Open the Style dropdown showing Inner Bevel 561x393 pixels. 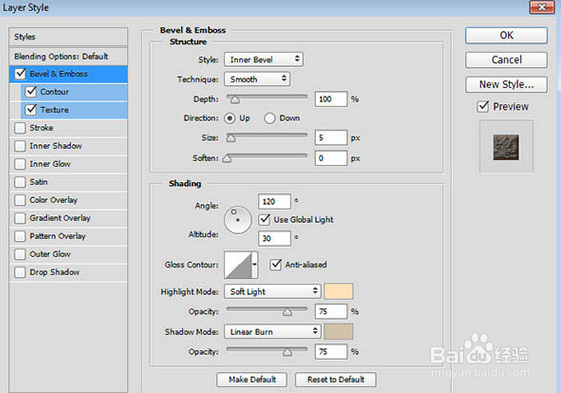pyautogui.click(x=264, y=59)
